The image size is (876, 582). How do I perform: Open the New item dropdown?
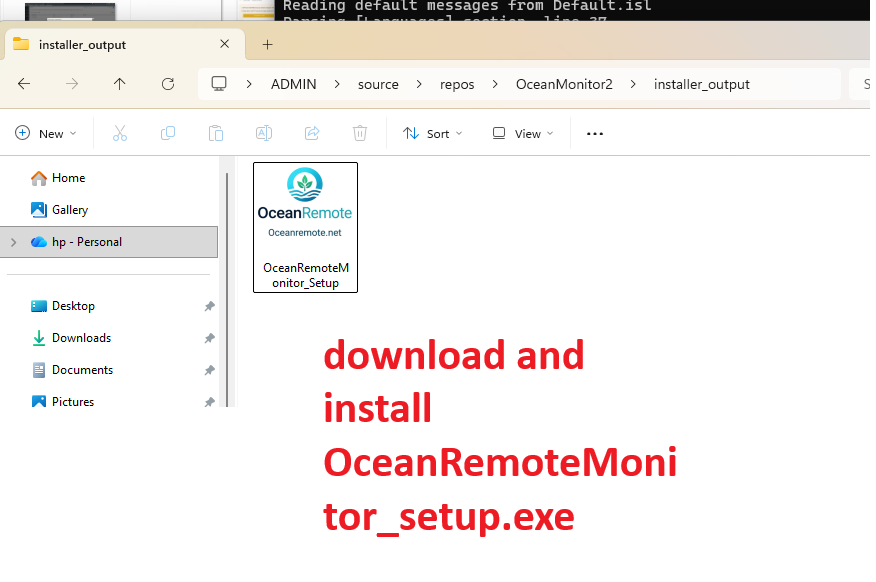click(x=46, y=133)
